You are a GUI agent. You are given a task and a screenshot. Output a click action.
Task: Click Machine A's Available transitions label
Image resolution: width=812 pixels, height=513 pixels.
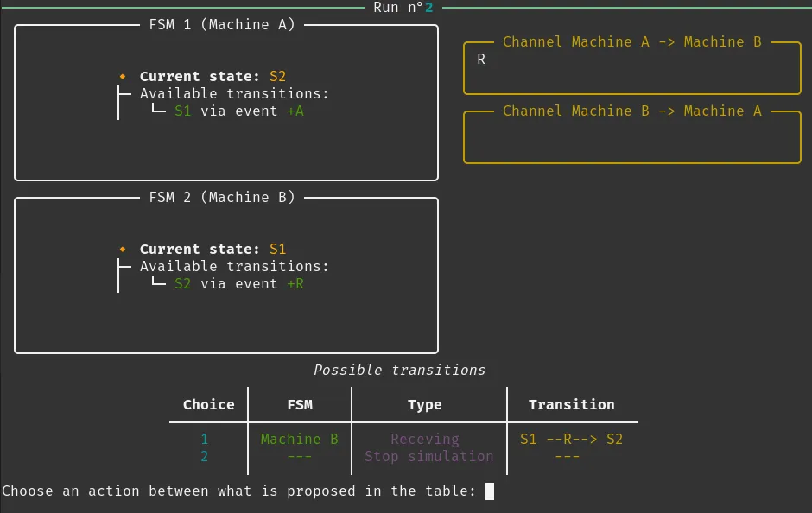[x=234, y=94]
